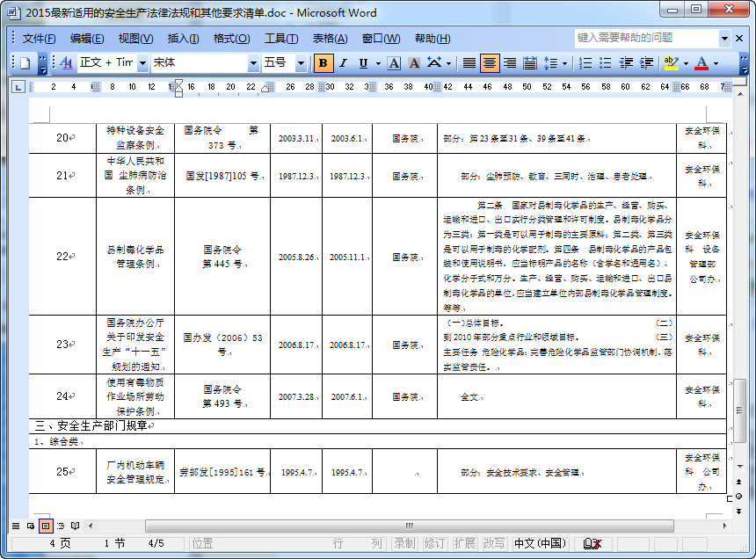
Task: Expand the font size dropdown (五号)
Action: [301, 63]
